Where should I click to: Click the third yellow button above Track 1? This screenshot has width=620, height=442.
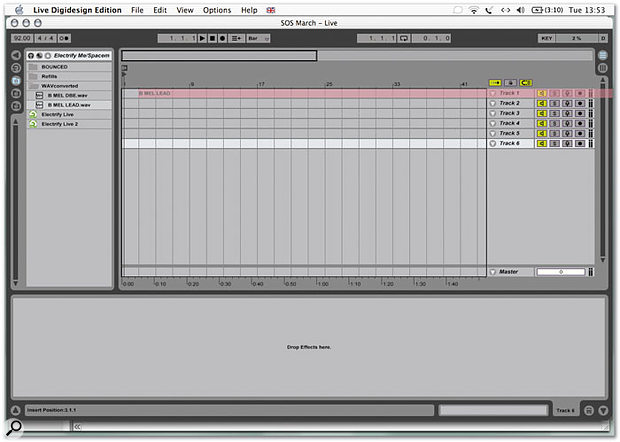click(526, 83)
